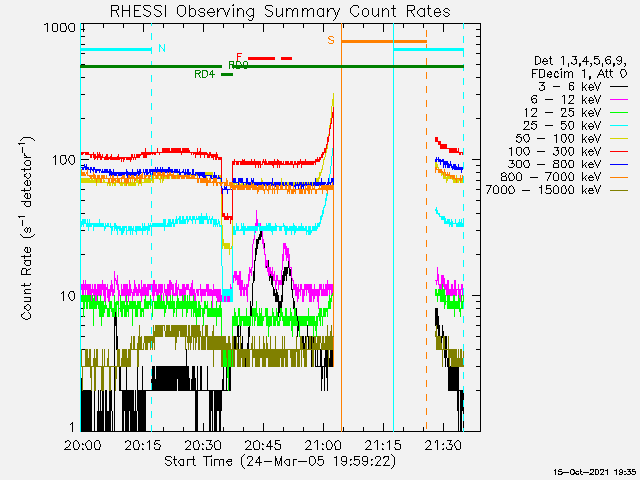
Task: Click the green 'RD4' decimation label
Action: coord(204,74)
